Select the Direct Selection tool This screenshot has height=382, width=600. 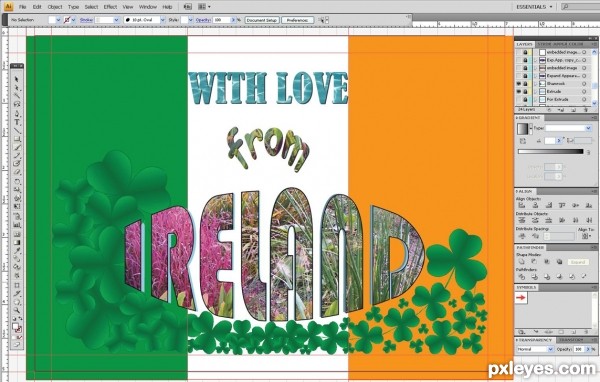pyautogui.click(x=17, y=88)
